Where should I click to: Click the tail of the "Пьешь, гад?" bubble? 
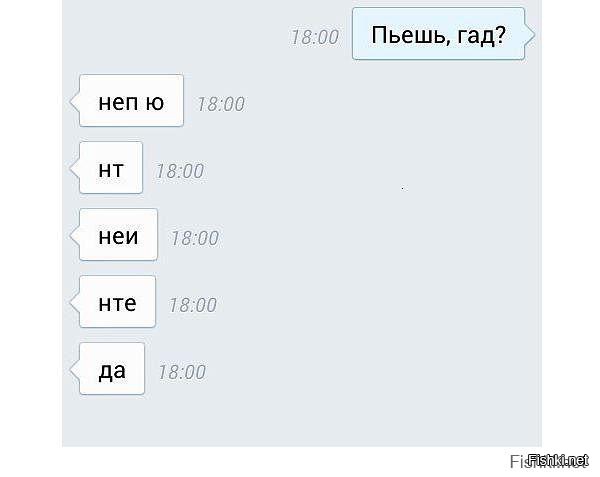tap(529, 35)
